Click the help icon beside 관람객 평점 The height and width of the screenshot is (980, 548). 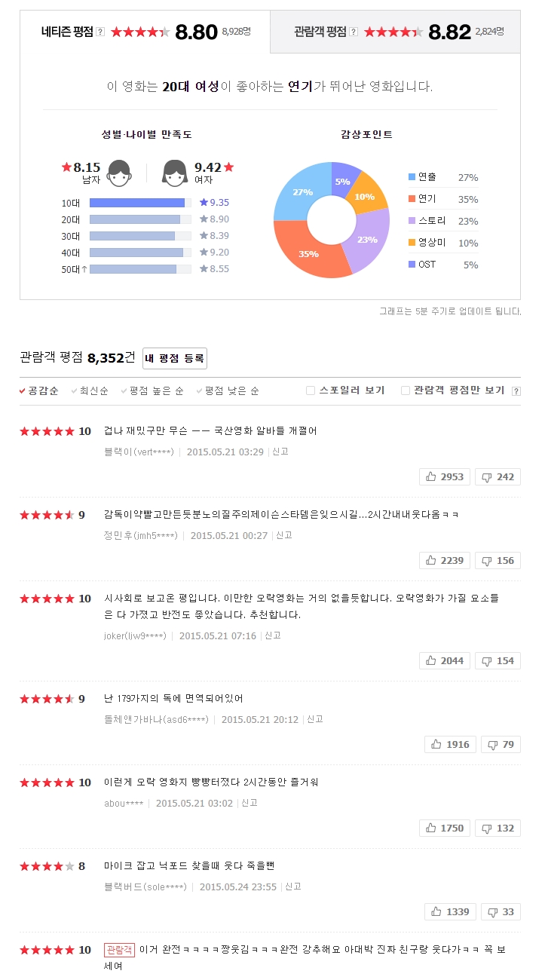tap(354, 32)
